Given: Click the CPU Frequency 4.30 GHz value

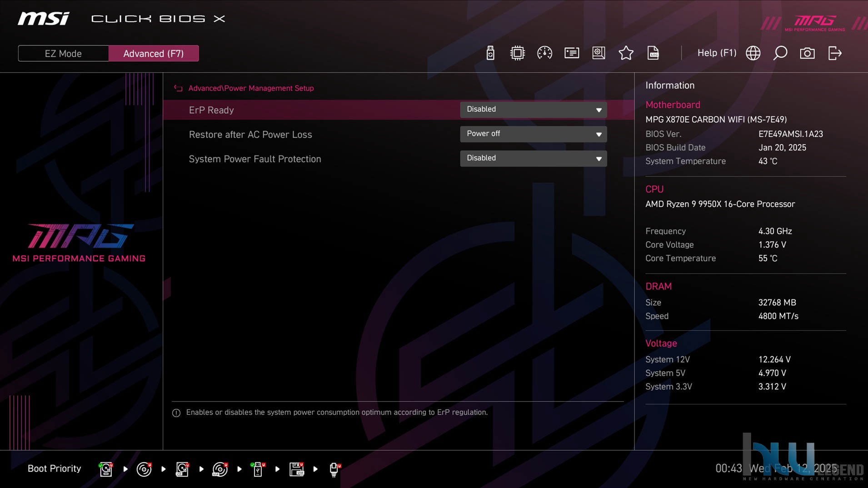Looking at the screenshot, I should (x=775, y=231).
